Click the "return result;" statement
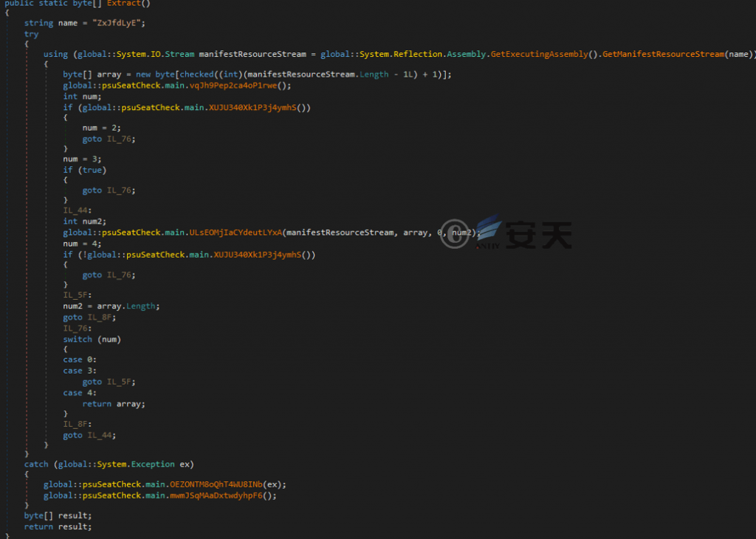This screenshot has width=756, height=539. [58, 526]
